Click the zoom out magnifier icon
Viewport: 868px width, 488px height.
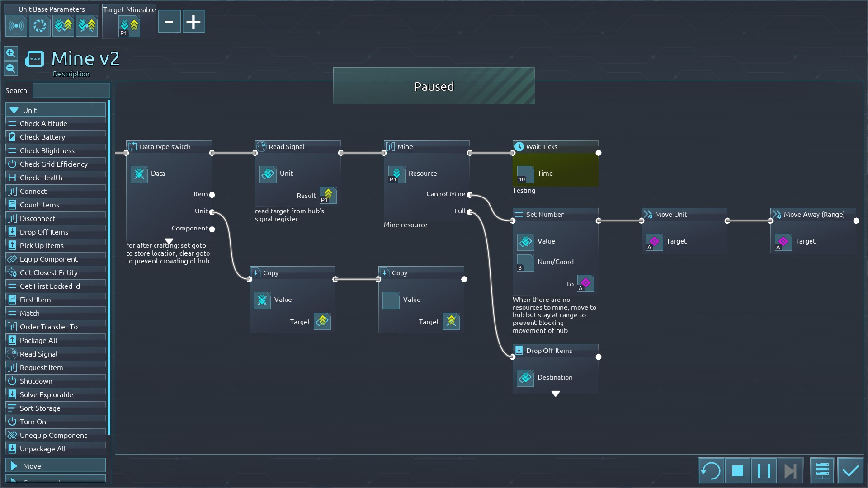(x=11, y=69)
